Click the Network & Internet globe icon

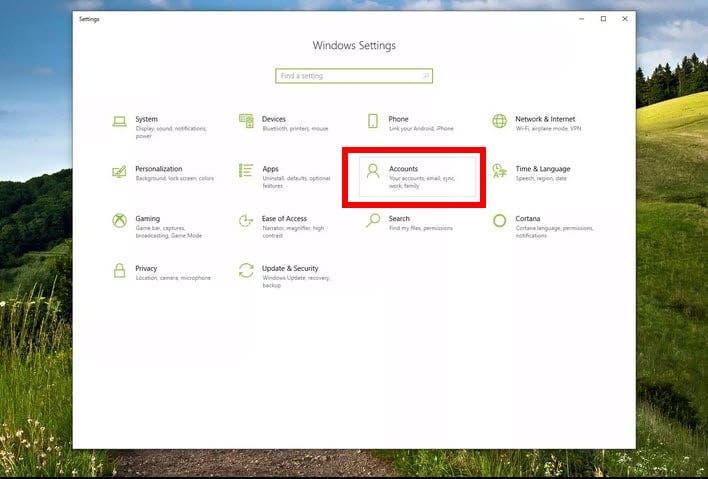(499, 121)
